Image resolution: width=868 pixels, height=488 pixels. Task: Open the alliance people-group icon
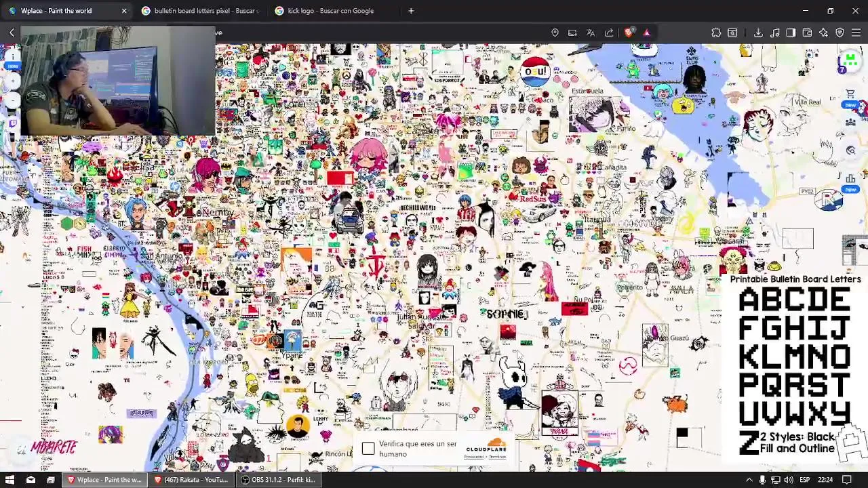pyautogui.click(x=850, y=122)
